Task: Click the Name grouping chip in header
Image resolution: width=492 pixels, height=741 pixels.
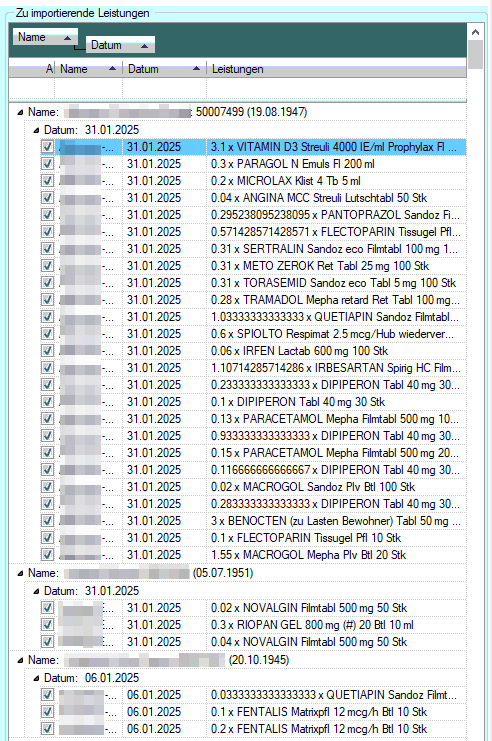Action: click(x=44, y=37)
